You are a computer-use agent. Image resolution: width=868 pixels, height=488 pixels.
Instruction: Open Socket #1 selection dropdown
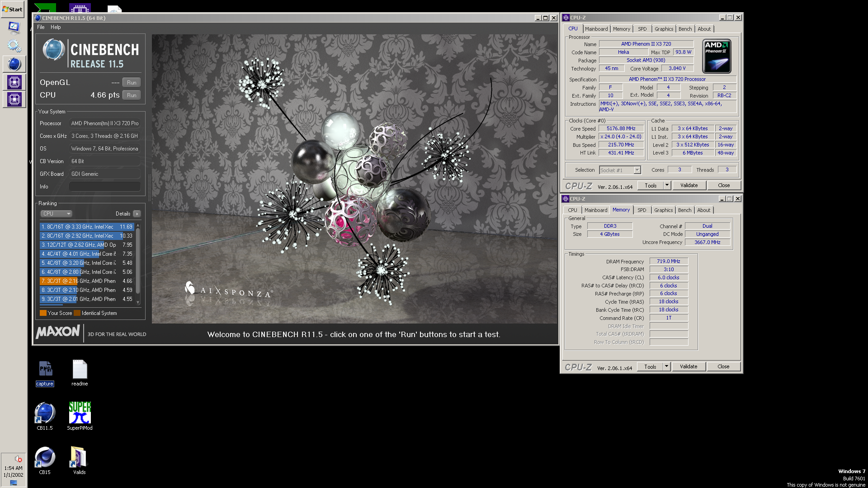pos(620,170)
